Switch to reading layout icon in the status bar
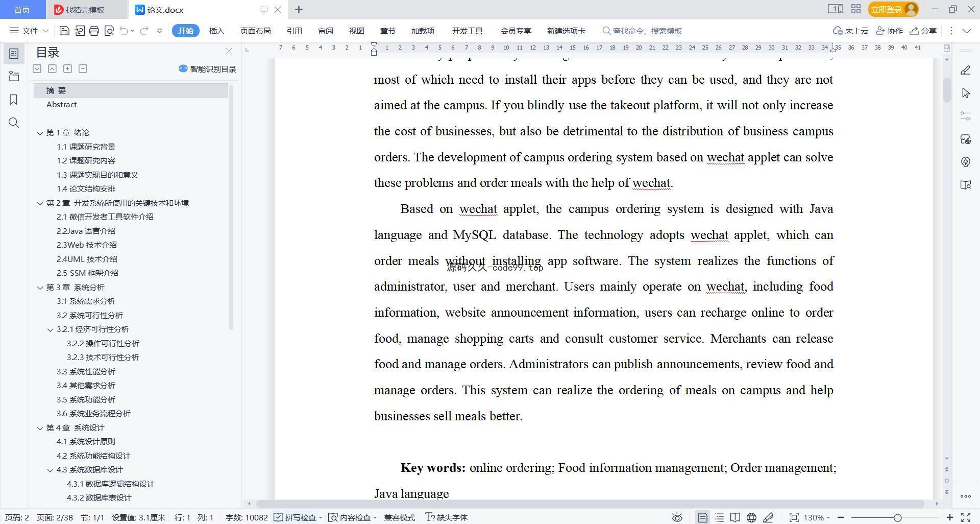 [x=735, y=517]
